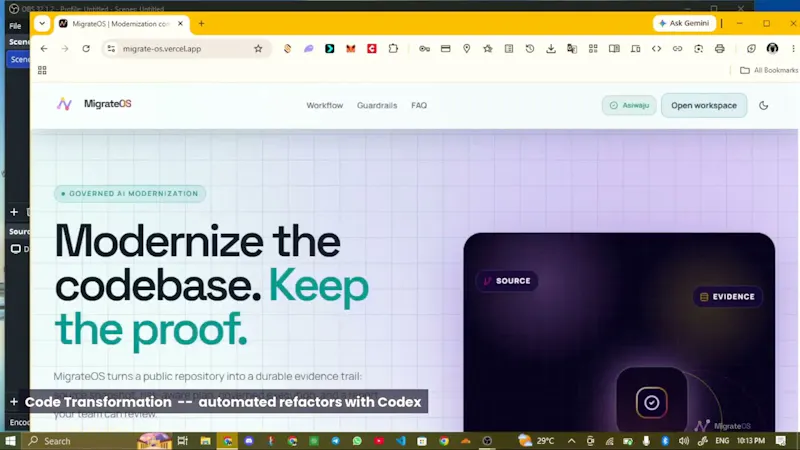The width and height of the screenshot is (800, 450).
Task: Open the history clock icon
Action: pos(530,48)
